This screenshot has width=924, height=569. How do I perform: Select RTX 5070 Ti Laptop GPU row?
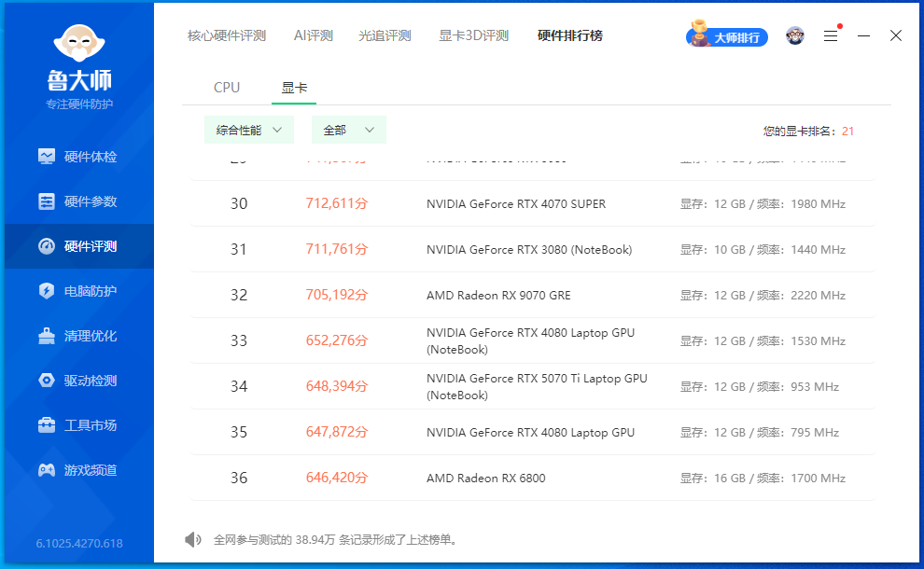[x=533, y=386]
